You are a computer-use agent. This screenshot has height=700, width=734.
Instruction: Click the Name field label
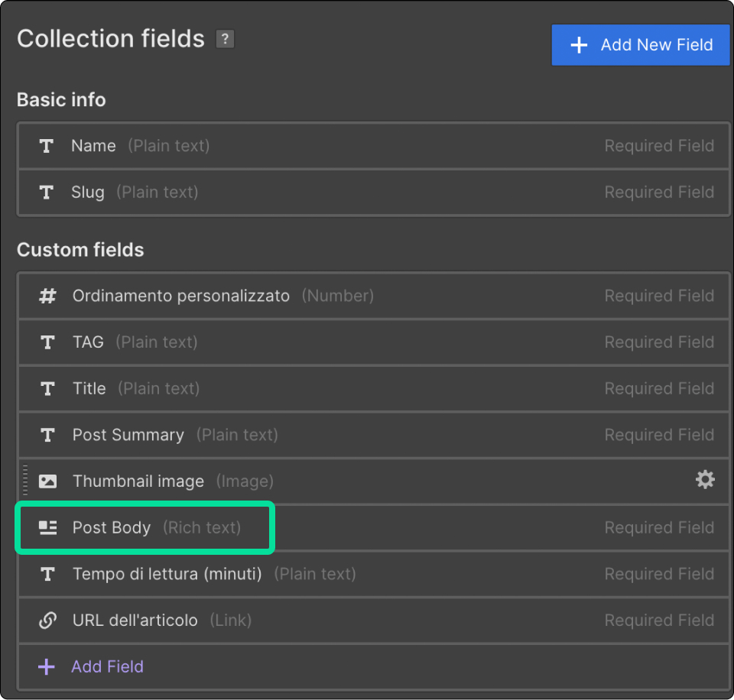point(93,146)
